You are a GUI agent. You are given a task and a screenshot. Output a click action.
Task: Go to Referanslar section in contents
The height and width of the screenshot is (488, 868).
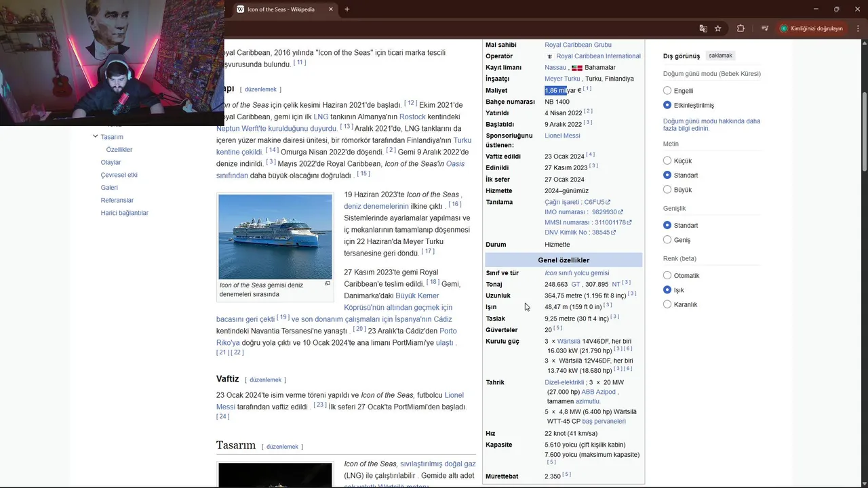117,201
